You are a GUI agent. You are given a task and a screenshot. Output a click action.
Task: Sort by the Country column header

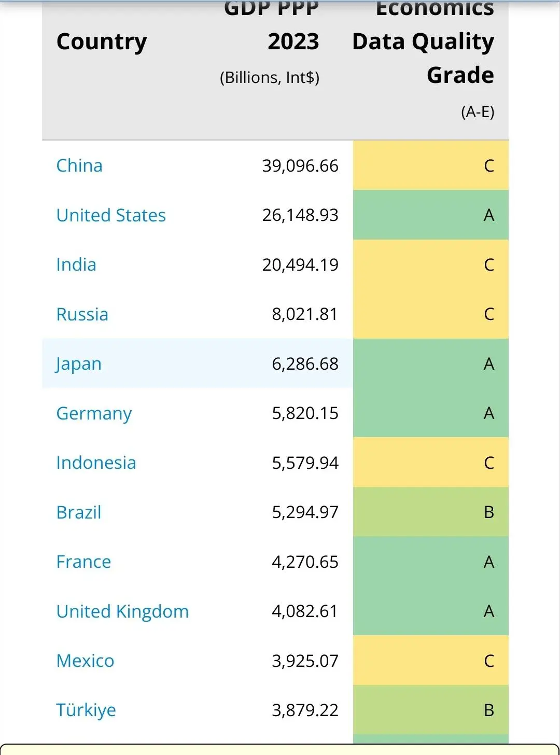point(102,41)
